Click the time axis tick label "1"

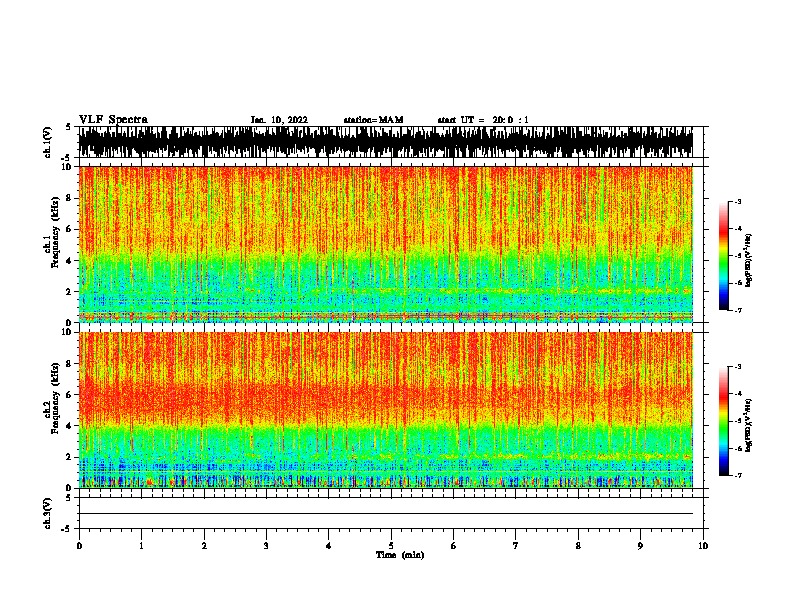(x=141, y=546)
